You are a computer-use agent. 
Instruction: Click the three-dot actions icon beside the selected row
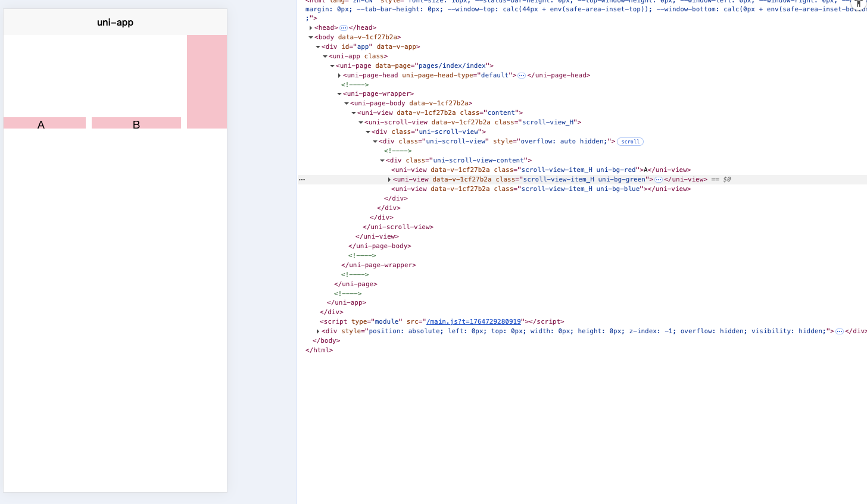[x=302, y=180]
